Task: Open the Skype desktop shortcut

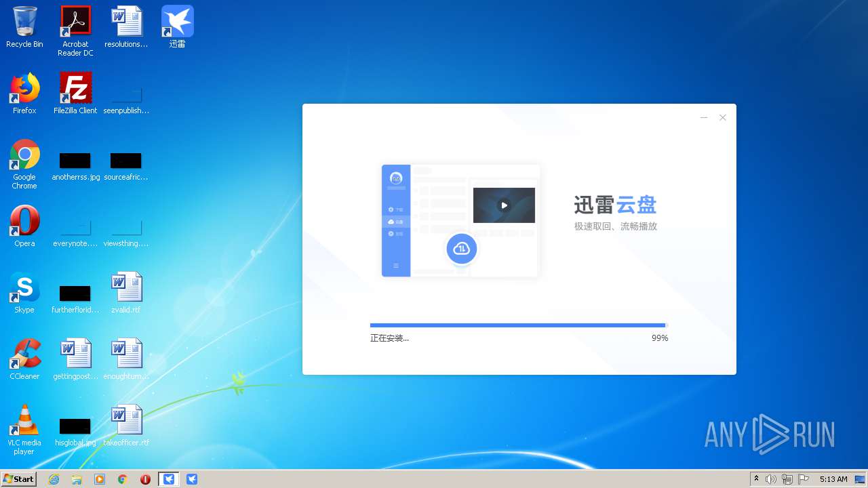Action: pyautogui.click(x=24, y=293)
